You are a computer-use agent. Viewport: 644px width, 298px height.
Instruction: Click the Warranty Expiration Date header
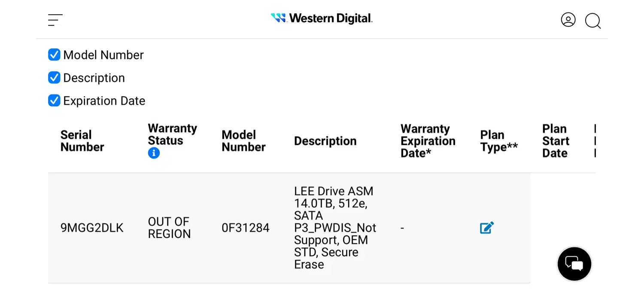(428, 141)
